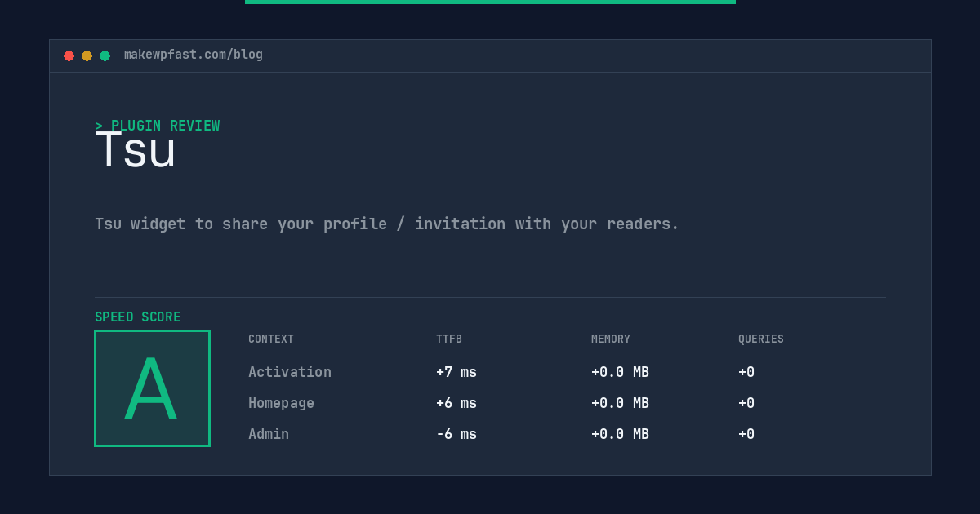Click the Activation row queries value
Screen dimensions: 980x514
(x=746, y=372)
